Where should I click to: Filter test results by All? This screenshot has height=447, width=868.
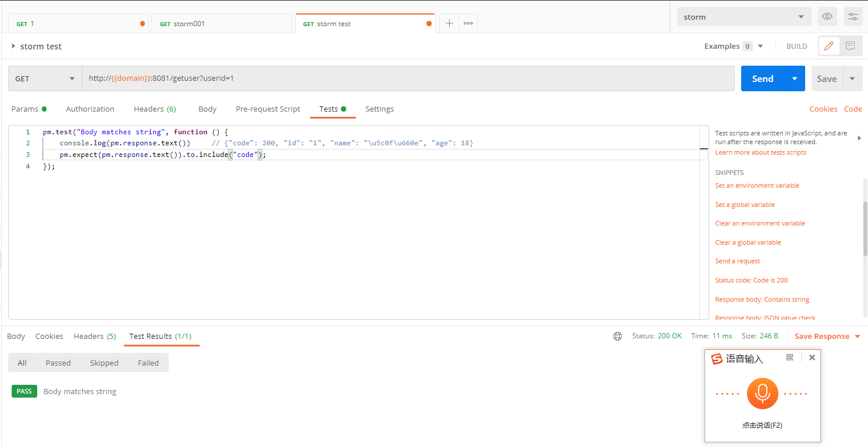click(x=22, y=363)
